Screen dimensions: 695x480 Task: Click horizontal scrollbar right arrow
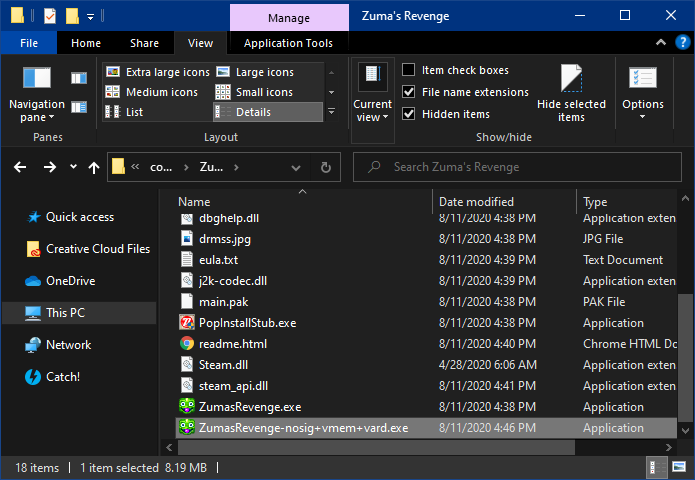coord(668,447)
